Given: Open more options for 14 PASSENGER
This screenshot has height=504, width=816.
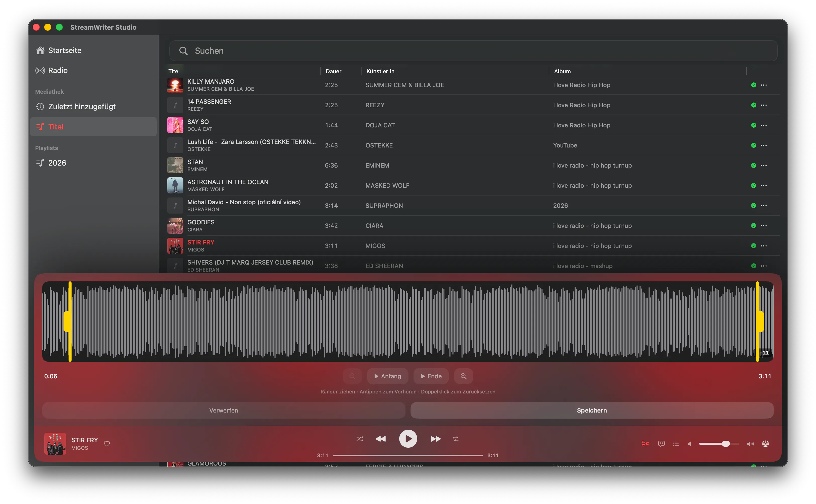Looking at the screenshot, I should 764,105.
